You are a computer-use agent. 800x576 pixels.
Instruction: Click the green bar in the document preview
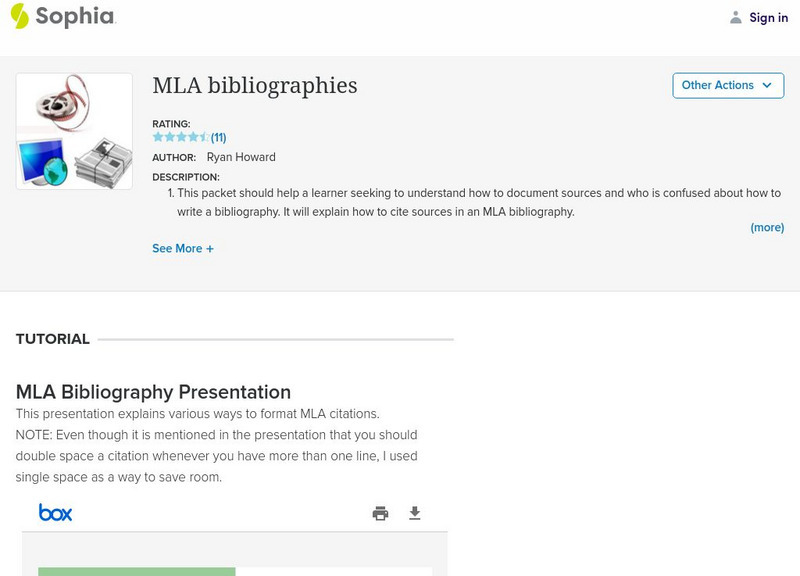[x=136, y=571]
